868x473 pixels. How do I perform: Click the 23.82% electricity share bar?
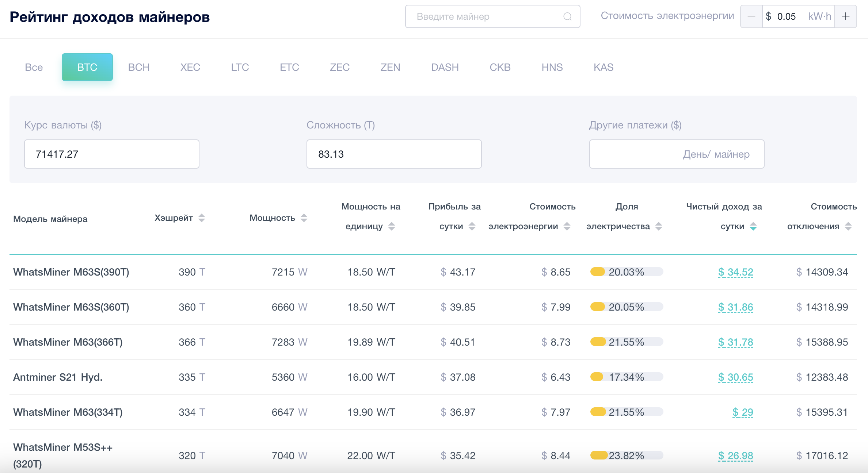point(627,455)
